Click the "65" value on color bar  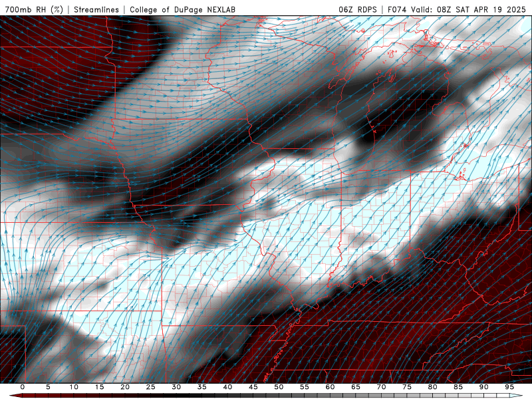(356, 387)
